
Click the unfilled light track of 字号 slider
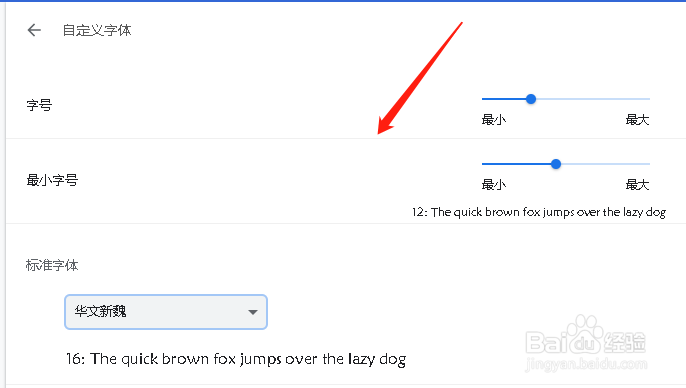593,99
